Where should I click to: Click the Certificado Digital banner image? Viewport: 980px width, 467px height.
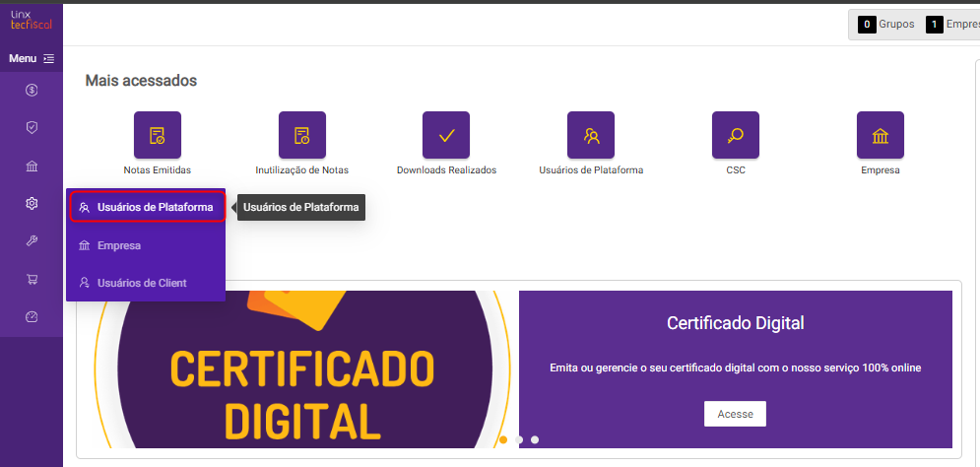[x=302, y=368]
